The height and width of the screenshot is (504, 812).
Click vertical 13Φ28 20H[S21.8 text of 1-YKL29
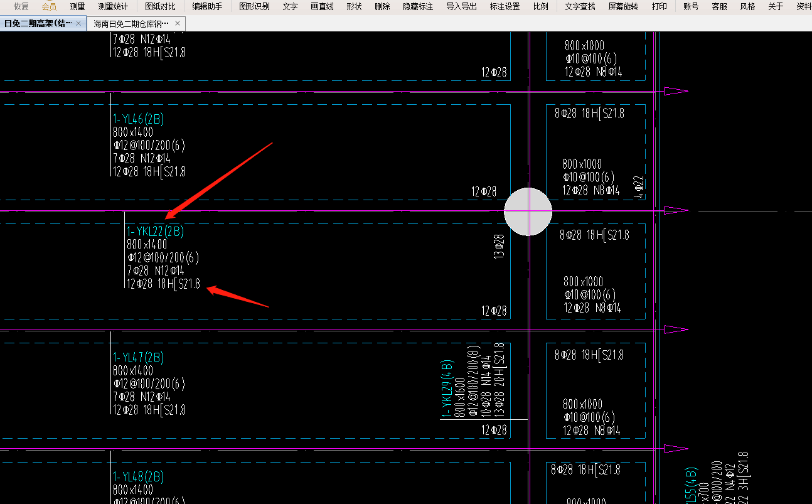[499, 379]
